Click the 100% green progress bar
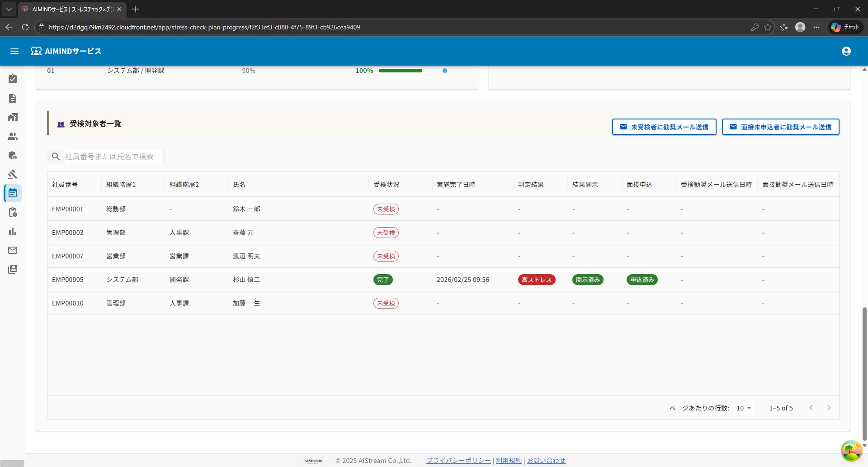 (401, 71)
